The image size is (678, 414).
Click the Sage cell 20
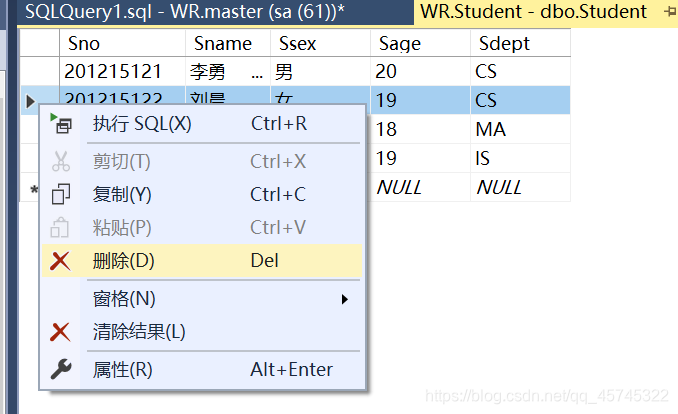420,71
